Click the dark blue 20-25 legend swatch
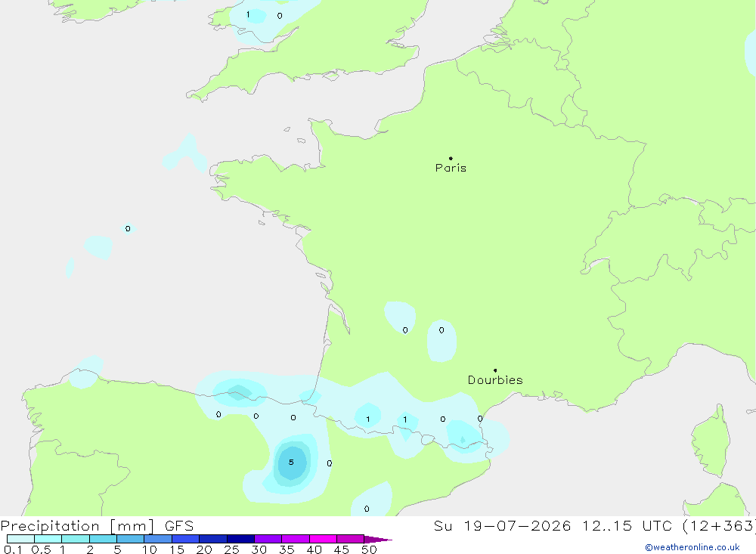 point(213,539)
